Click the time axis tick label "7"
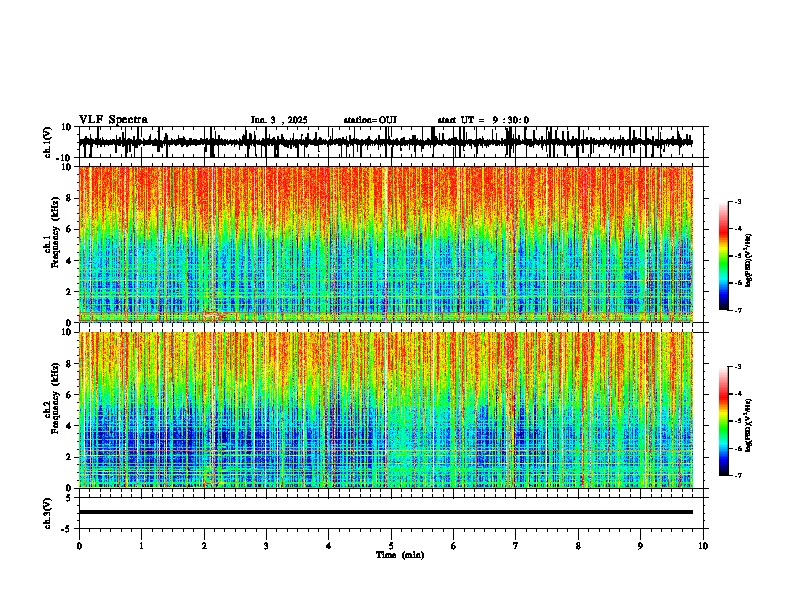Screen dimensions: 792x612 point(516,546)
